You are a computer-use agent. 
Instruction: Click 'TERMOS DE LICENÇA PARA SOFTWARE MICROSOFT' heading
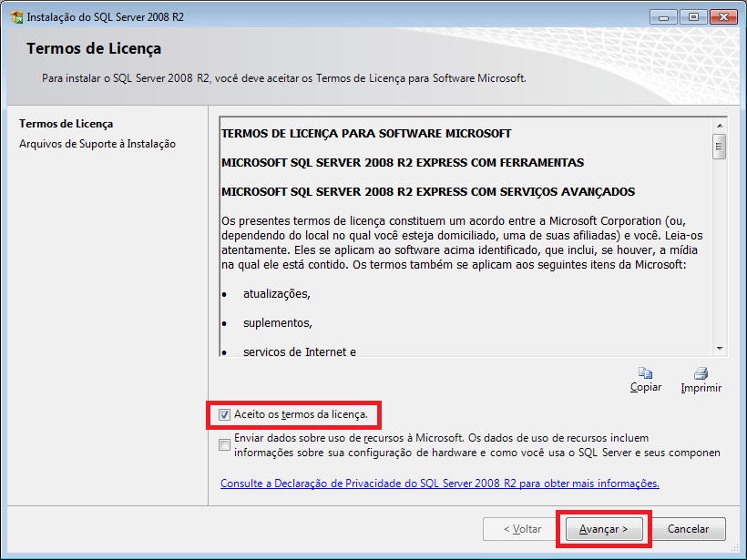click(366, 133)
